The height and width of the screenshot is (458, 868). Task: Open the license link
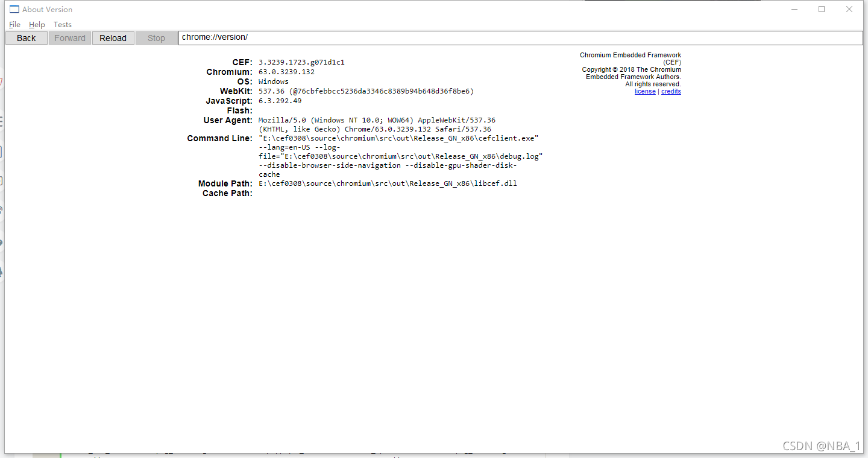[x=645, y=92]
